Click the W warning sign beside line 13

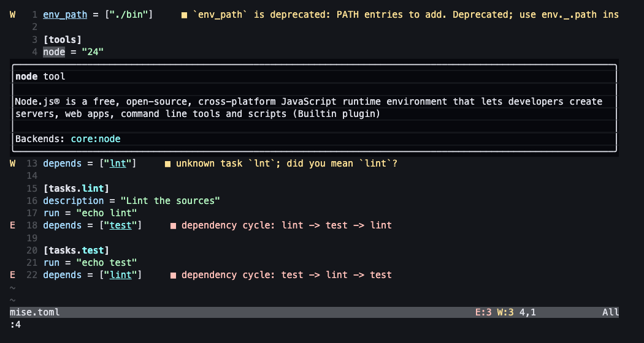click(x=13, y=164)
